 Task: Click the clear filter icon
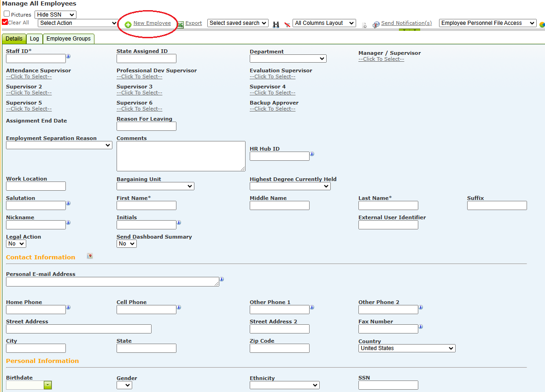tap(287, 25)
